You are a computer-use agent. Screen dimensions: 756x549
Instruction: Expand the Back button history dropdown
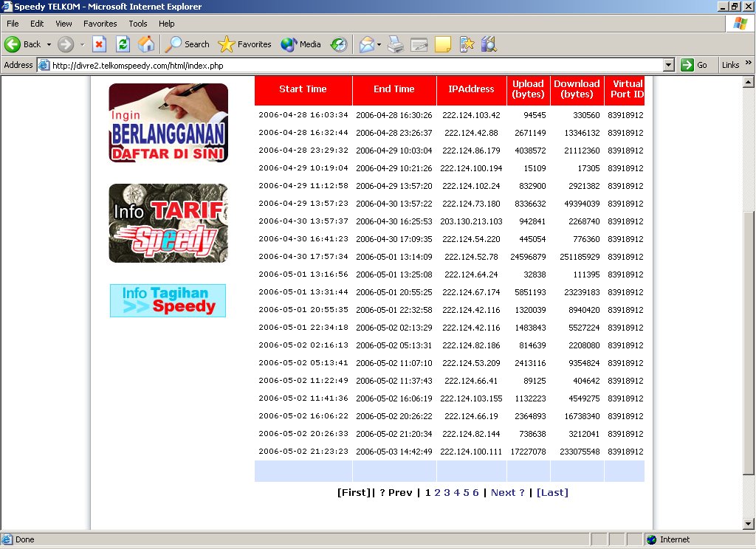pyautogui.click(x=49, y=44)
